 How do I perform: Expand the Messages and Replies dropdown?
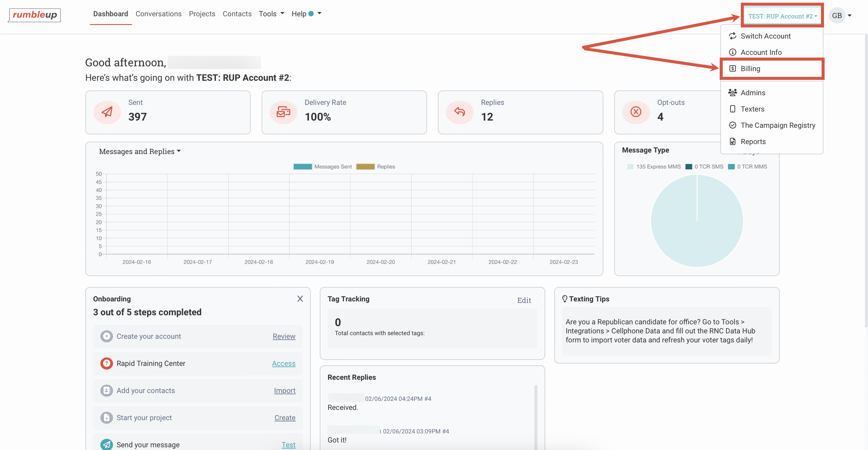pyautogui.click(x=140, y=151)
